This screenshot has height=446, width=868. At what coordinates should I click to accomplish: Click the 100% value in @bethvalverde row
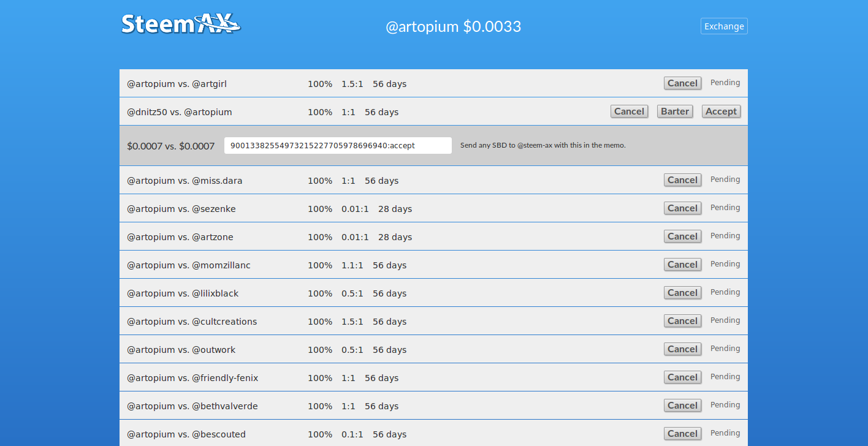point(320,406)
